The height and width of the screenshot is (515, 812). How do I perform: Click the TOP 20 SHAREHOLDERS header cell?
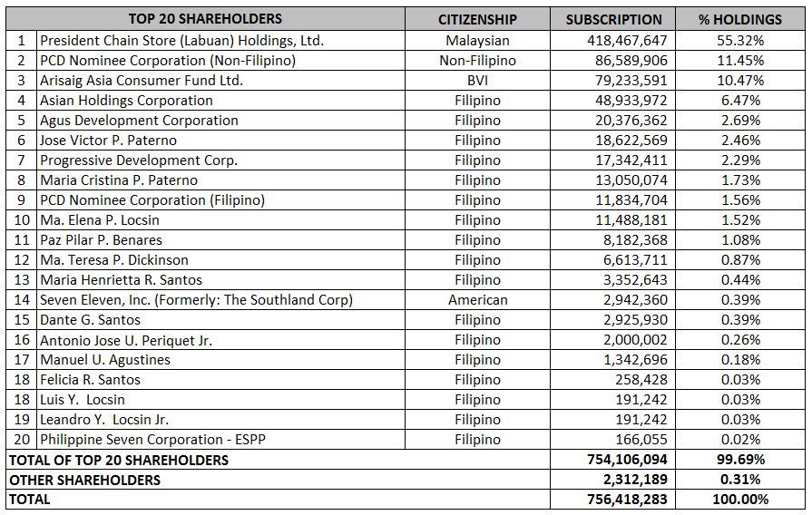[x=205, y=19]
